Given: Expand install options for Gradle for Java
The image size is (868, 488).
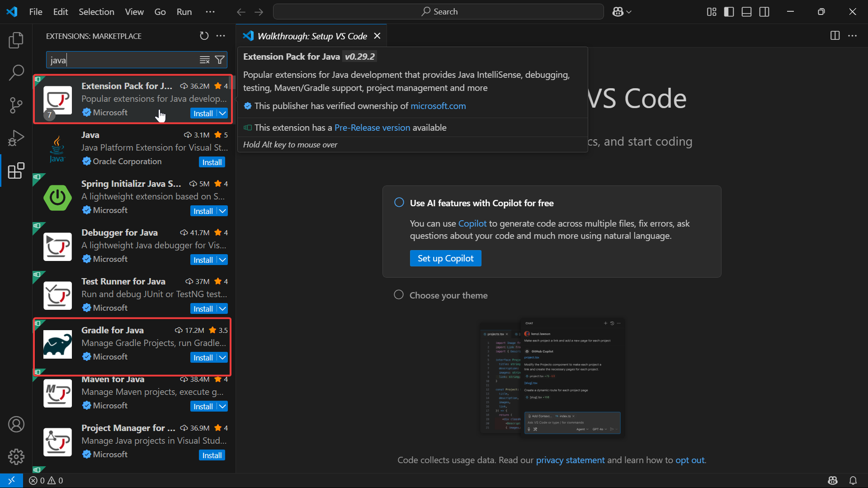Looking at the screenshot, I should (x=222, y=358).
